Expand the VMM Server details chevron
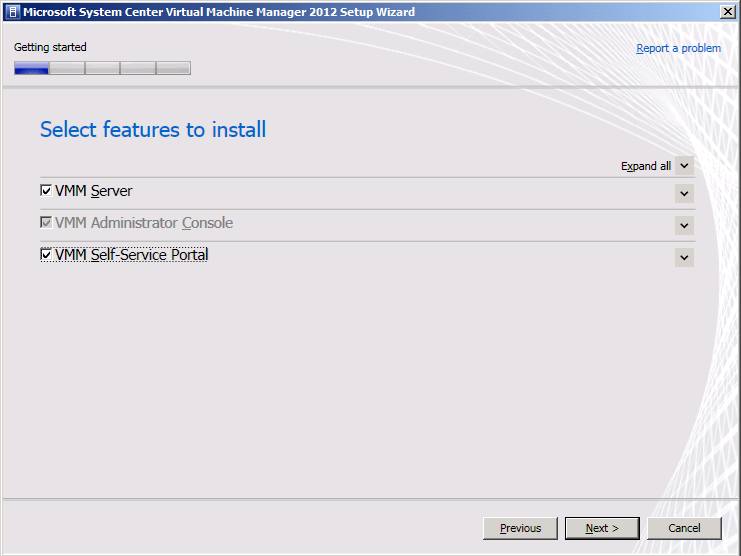Viewport: 741px width, 556px height. pos(684,193)
